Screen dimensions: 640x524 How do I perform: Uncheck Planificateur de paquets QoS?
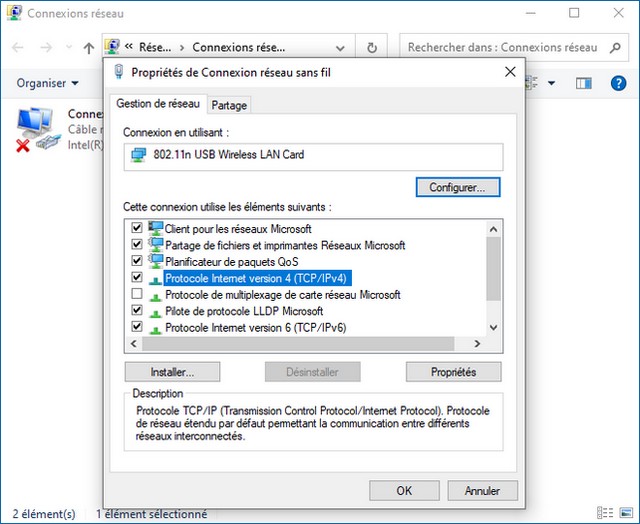click(137, 260)
